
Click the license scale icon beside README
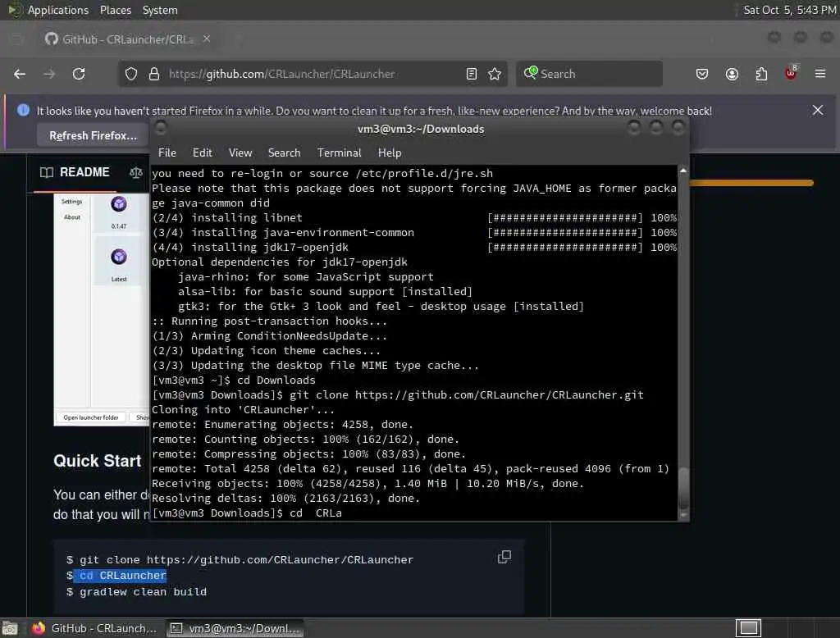(135, 172)
